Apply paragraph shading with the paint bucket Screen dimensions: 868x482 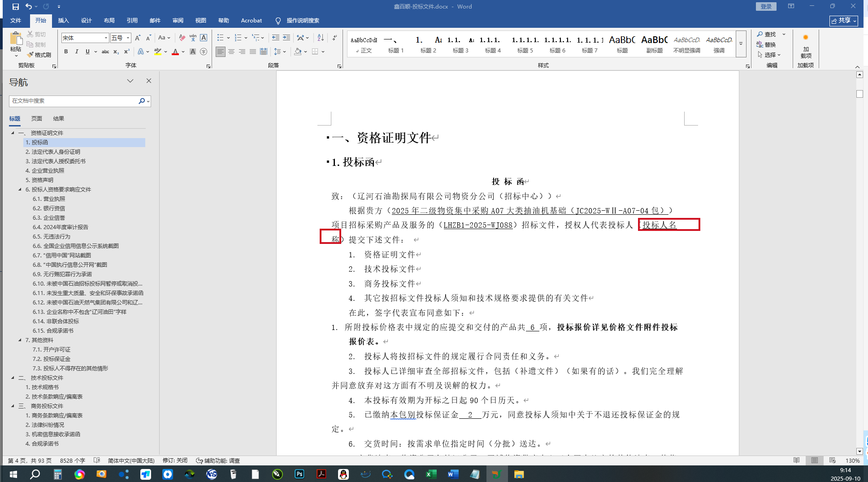(298, 52)
